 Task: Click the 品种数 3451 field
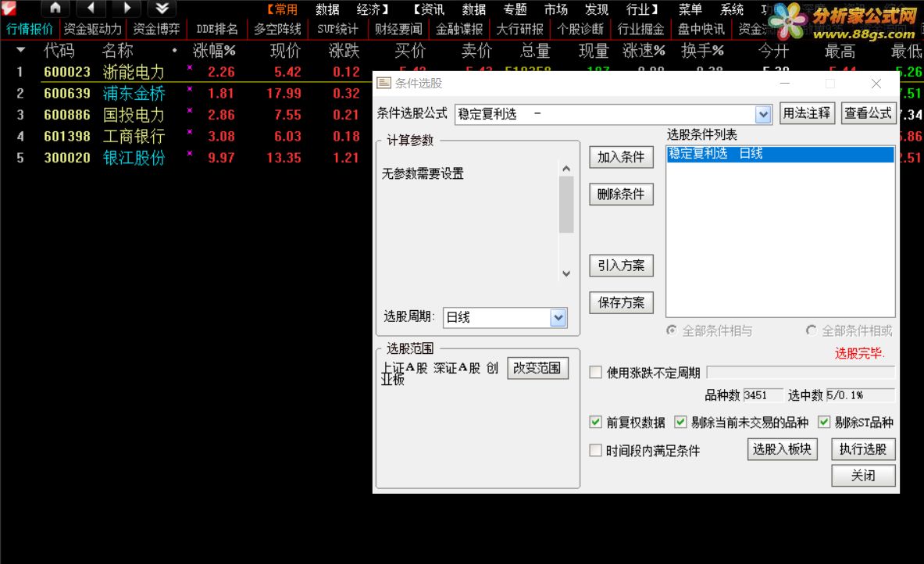(763, 394)
